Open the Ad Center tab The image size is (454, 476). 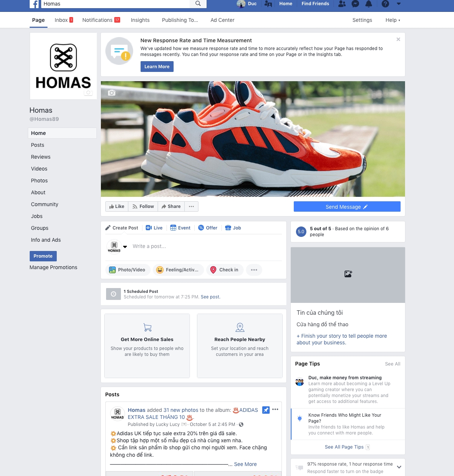223,20
